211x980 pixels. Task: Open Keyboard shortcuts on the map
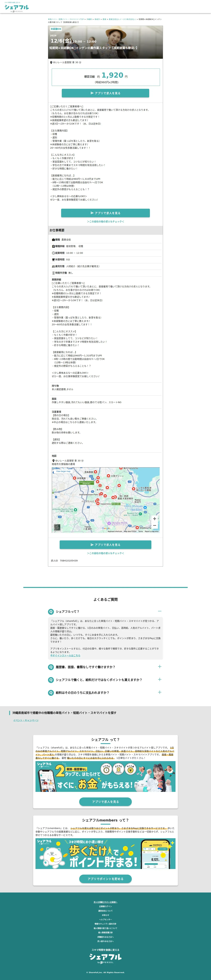pyautogui.click(x=115, y=532)
